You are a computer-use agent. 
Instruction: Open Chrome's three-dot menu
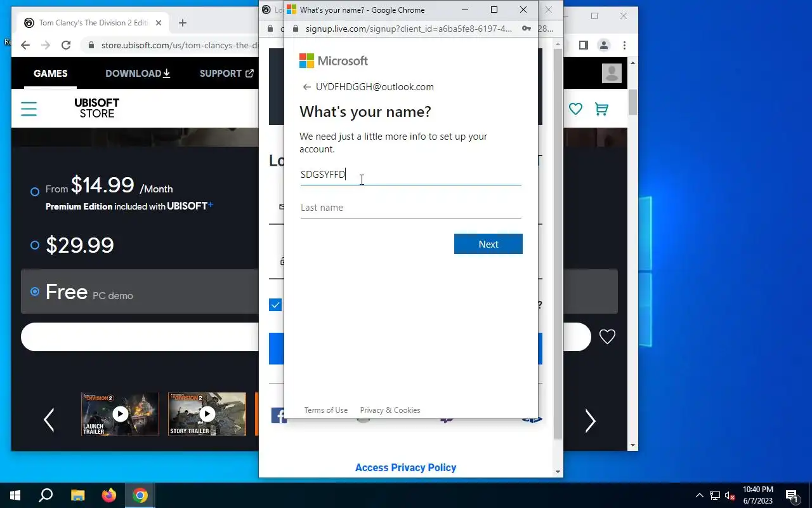(x=624, y=45)
